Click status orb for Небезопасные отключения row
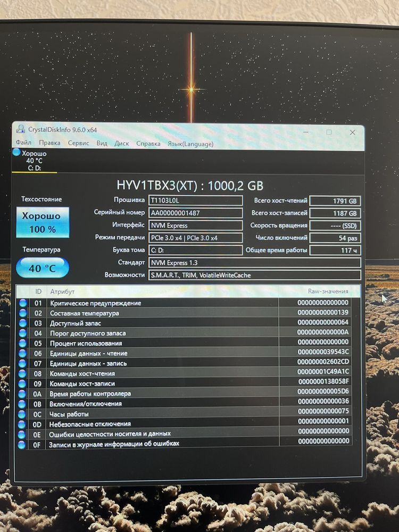Image resolution: width=399 pixels, height=532 pixels. tap(22, 425)
